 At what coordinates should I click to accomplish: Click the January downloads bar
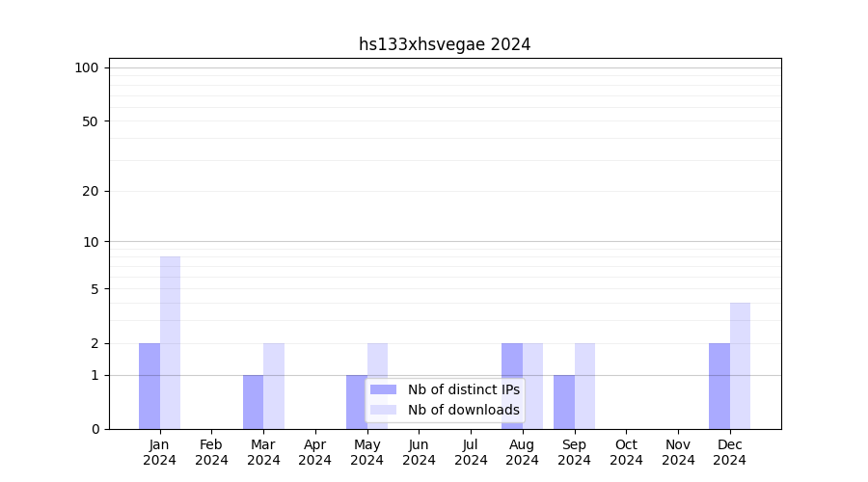point(170,342)
